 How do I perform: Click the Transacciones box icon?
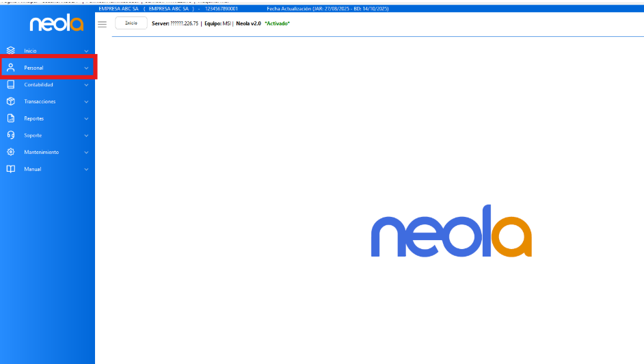click(10, 101)
